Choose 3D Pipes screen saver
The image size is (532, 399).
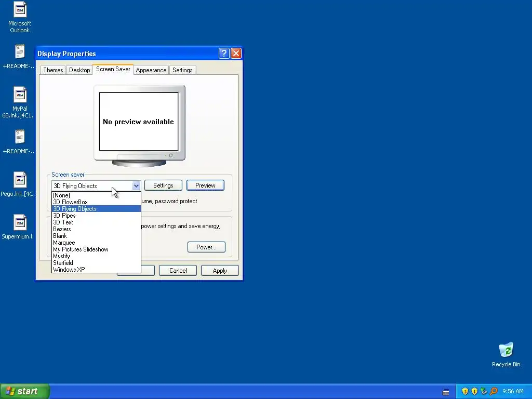point(96,216)
